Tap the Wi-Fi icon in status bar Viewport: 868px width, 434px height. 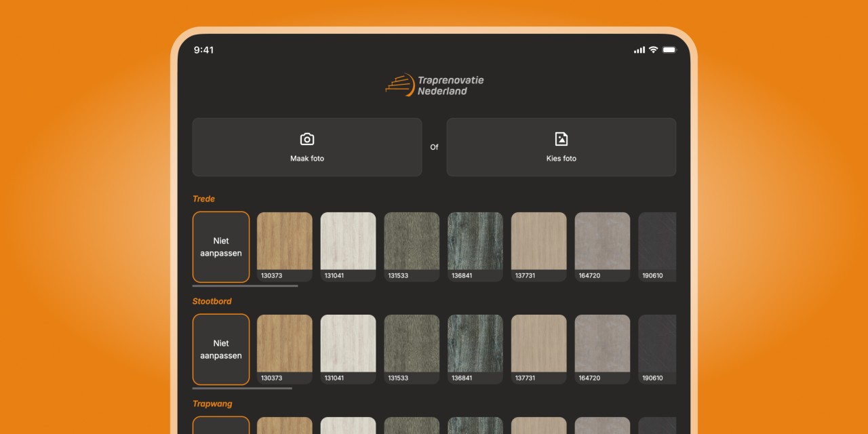click(x=653, y=50)
